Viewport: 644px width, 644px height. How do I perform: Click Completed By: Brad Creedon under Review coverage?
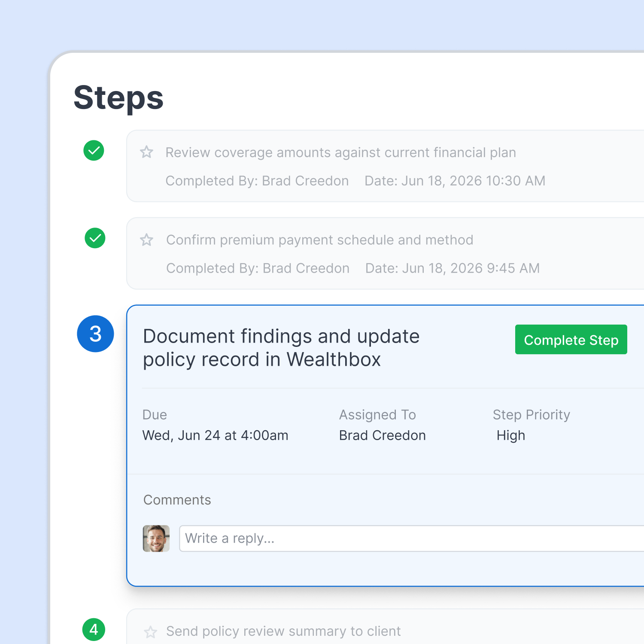point(257,181)
